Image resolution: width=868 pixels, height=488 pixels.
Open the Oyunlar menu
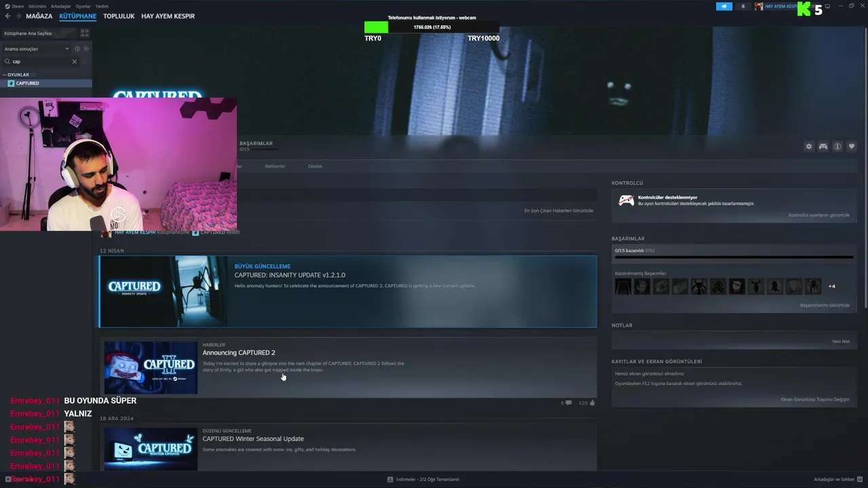(x=83, y=6)
